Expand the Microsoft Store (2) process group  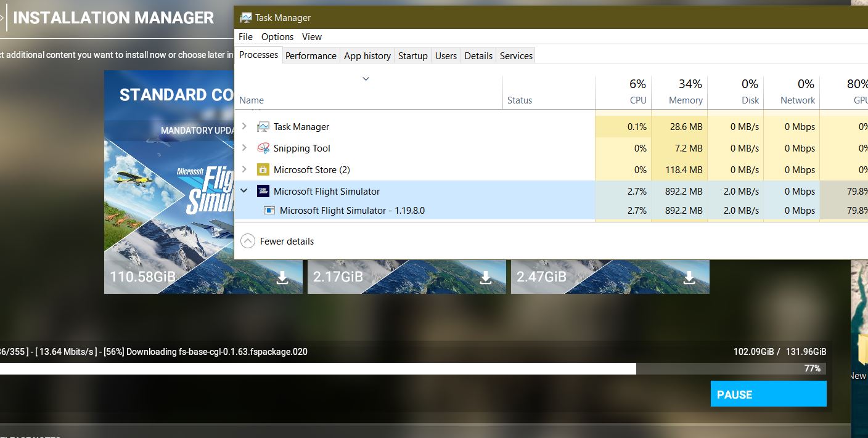[244, 170]
